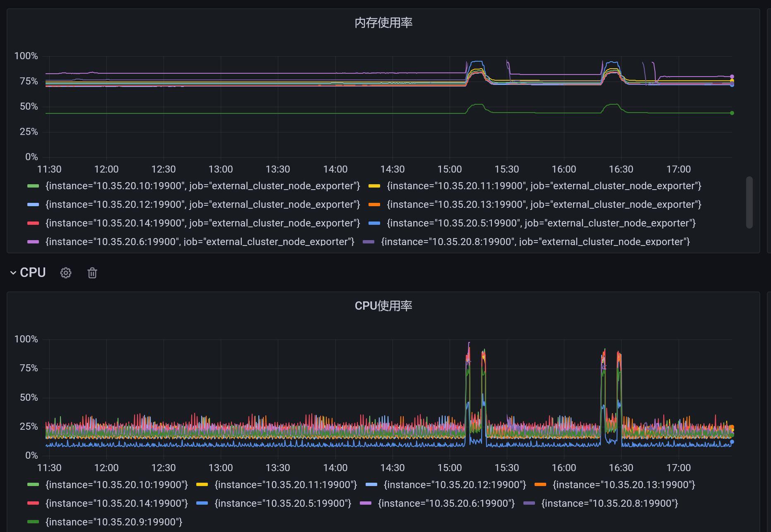This screenshot has width=771, height=532.
Task: Click the memory legend vertical scrollbar
Action: click(x=749, y=202)
